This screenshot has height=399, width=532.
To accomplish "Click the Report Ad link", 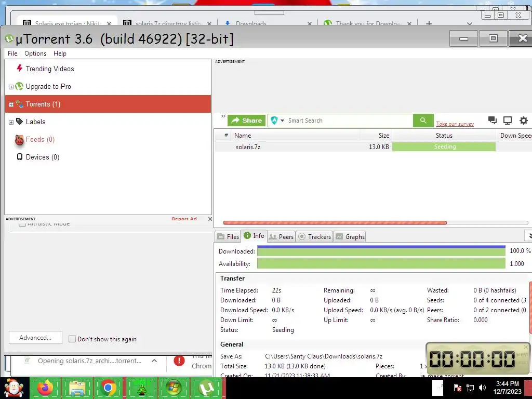I will coord(184,219).
